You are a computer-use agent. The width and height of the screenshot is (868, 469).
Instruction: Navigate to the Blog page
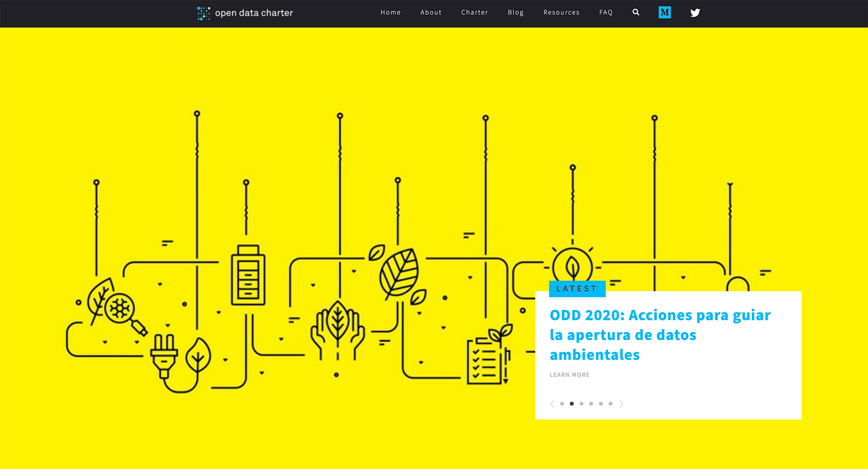click(515, 13)
